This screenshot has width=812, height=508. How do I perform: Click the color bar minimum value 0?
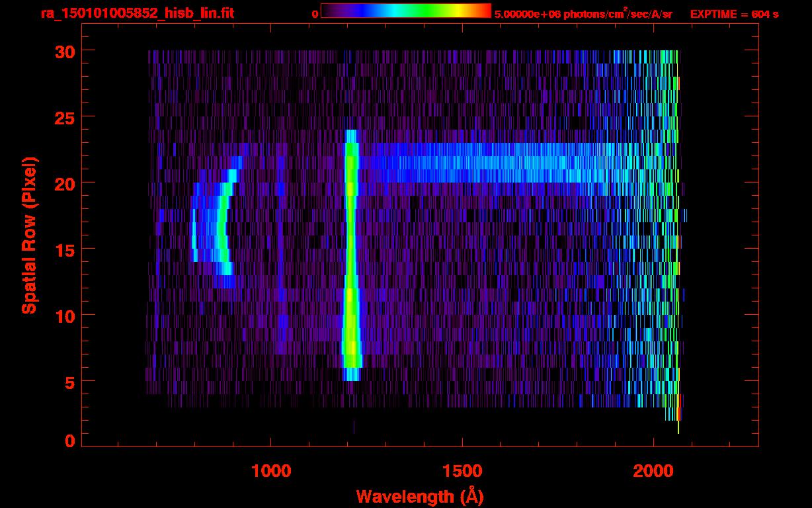315,14
